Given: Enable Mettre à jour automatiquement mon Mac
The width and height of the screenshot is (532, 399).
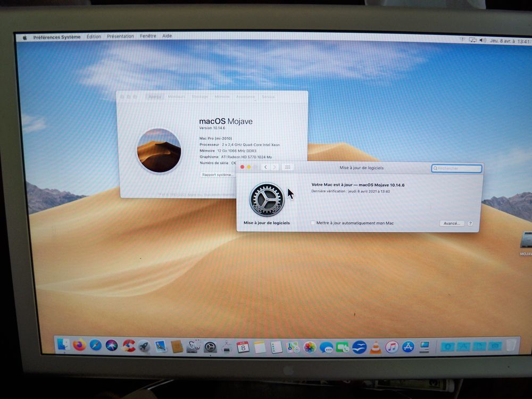Looking at the screenshot, I should tap(313, 223).
